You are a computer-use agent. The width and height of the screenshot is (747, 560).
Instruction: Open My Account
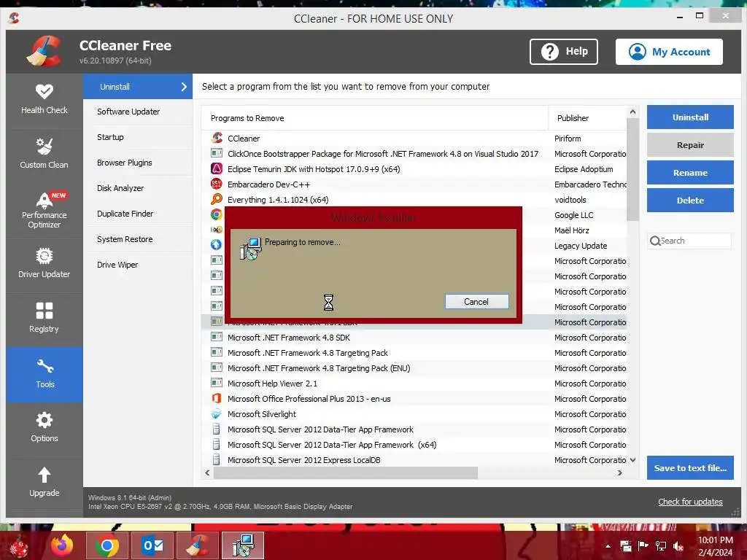669,52
